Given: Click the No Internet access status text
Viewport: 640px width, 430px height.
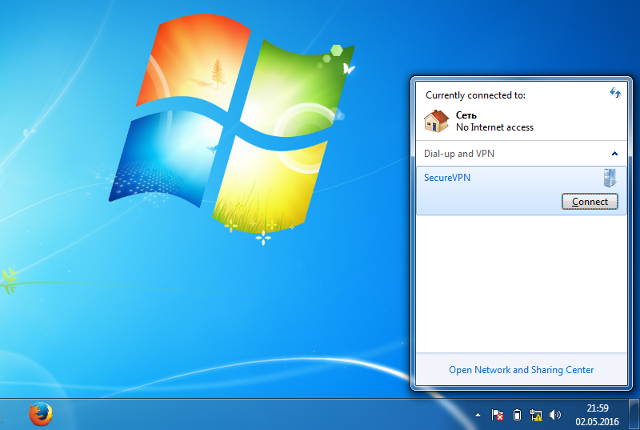Looking at the screenshot, I should pyautogui.click(x=495, y=128).
